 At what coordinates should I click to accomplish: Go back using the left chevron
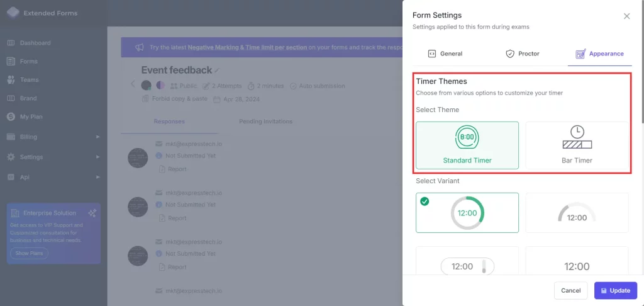pos(132,84)
